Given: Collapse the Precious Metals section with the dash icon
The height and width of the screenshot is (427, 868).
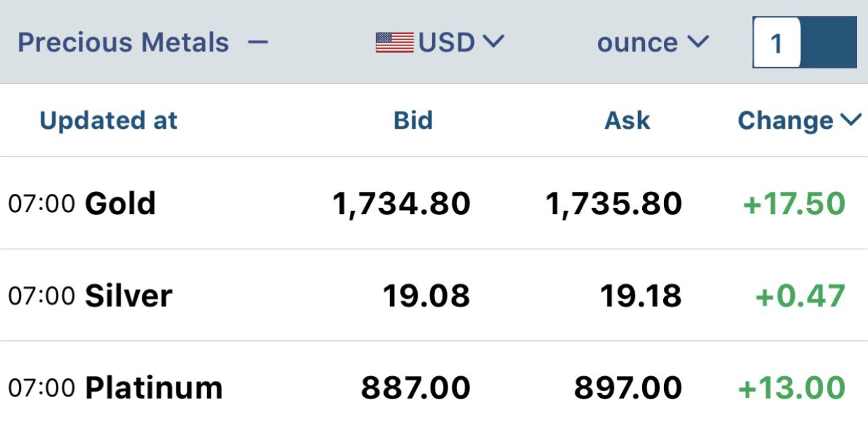Looking at the screenshot, I should (258, 43).
